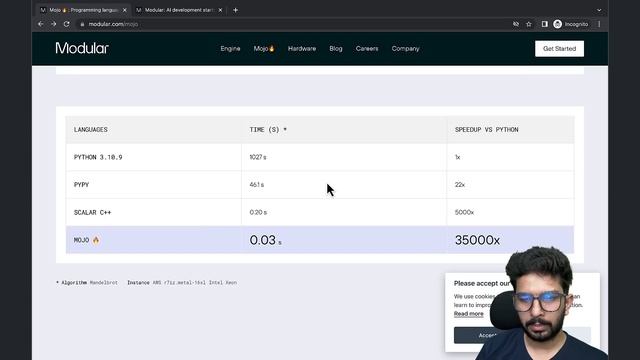Click the SPEEDUP VS PYTHON column header

[x=487, y=129]
